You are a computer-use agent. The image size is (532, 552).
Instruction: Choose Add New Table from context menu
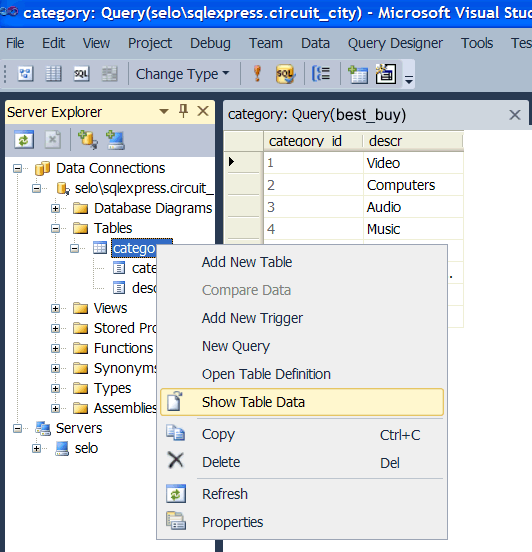point(302,262)
